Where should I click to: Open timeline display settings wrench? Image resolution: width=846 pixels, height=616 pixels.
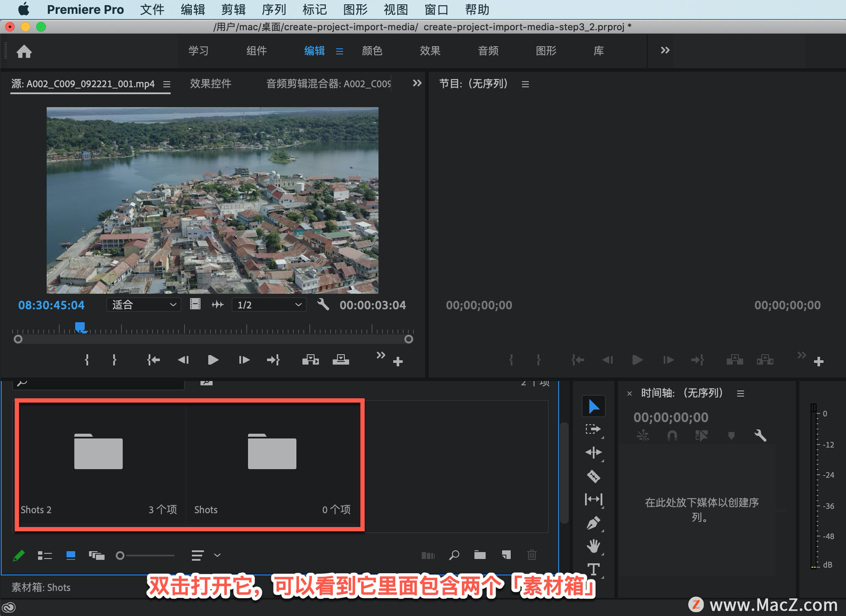click(x=760, y=436)
